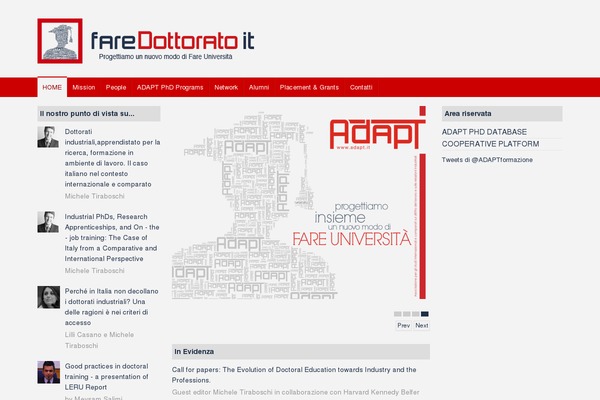This screenshot has height=400, width=600.
Task: Click Lilli Casano e Michele Tiraboschi author text
Action: (99, 340)
